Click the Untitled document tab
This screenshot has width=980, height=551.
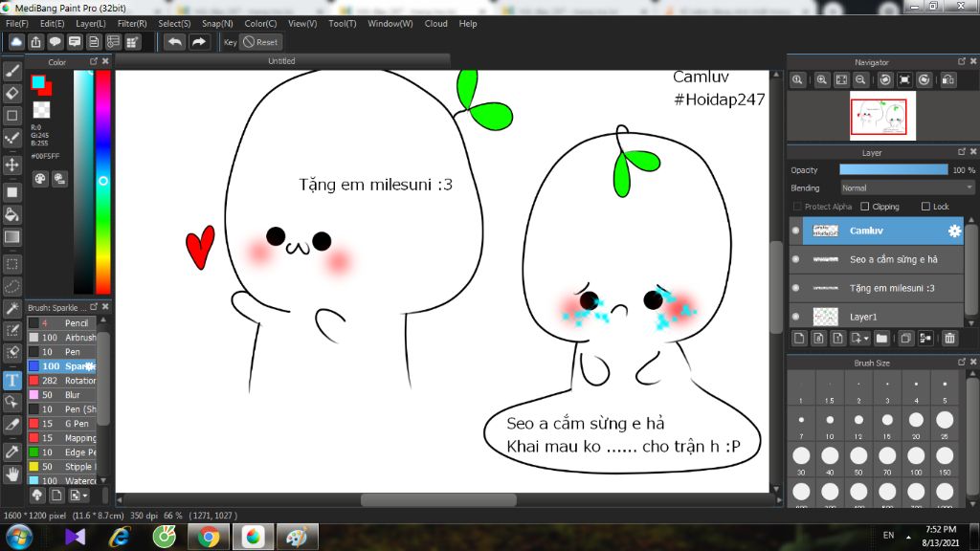(x=282, y=61)
